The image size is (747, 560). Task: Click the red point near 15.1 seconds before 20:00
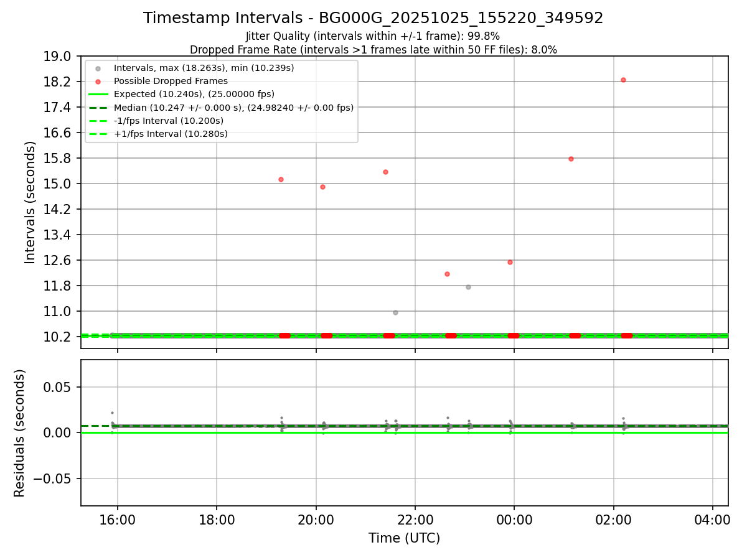[x=281, y=179]
